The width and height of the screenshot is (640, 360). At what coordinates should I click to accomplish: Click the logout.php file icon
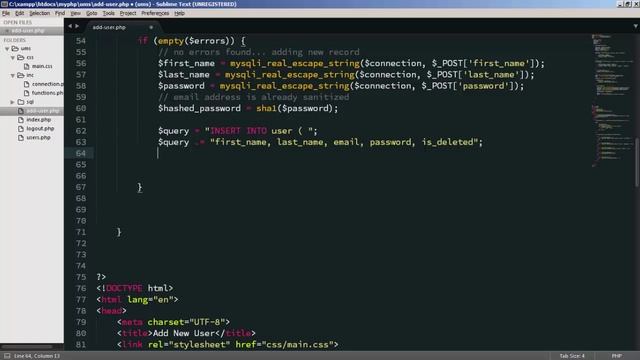click(x=21, y=129)
